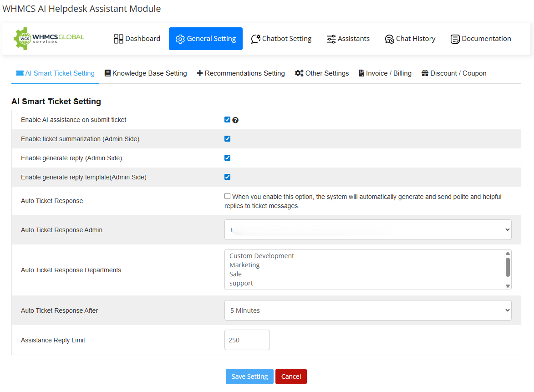The width and height of the screenshot is (534, 392).
Task: Open the Dashboard grid icon
Action: [x=118, y=39]
